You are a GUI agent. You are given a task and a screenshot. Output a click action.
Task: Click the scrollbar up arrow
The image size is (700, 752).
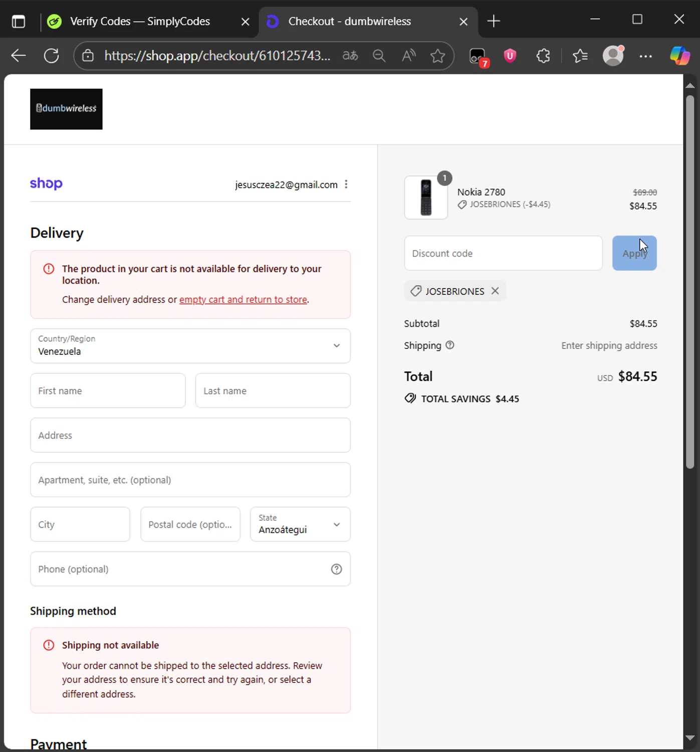(690, 86)
